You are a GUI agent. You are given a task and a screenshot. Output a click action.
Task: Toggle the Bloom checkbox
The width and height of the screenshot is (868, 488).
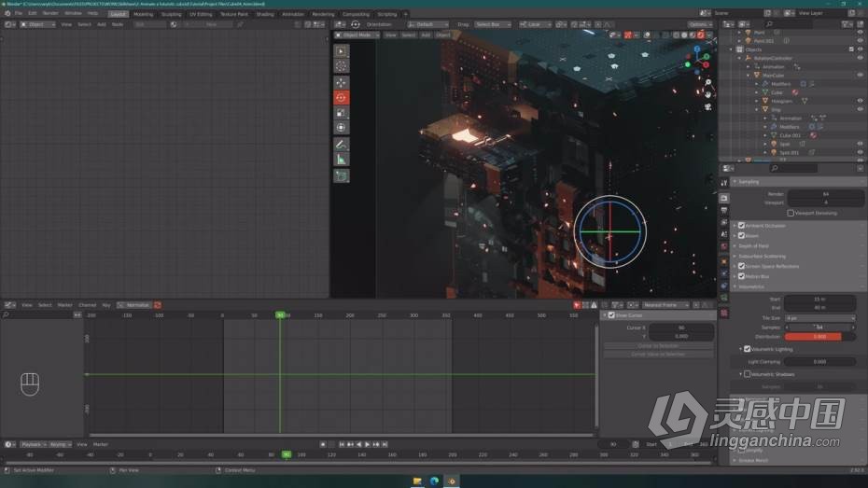(741, 236)
